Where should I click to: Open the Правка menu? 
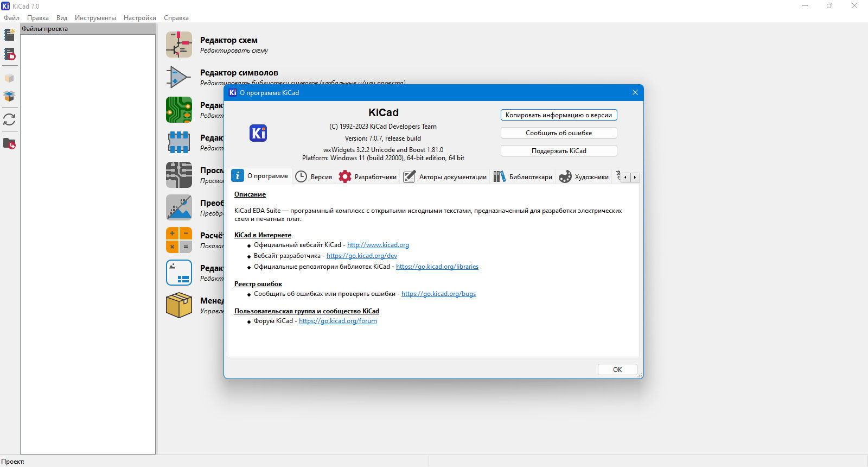[38, 18]
